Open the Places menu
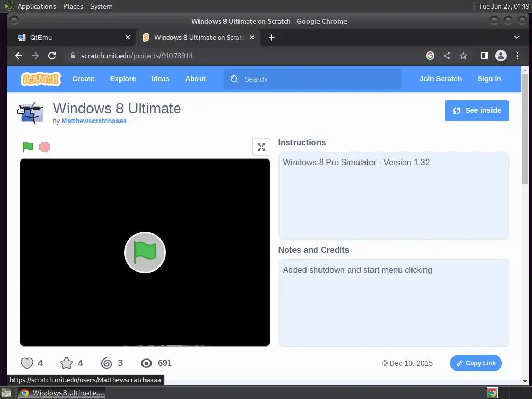Screen dimensions: 532x399 73,6
